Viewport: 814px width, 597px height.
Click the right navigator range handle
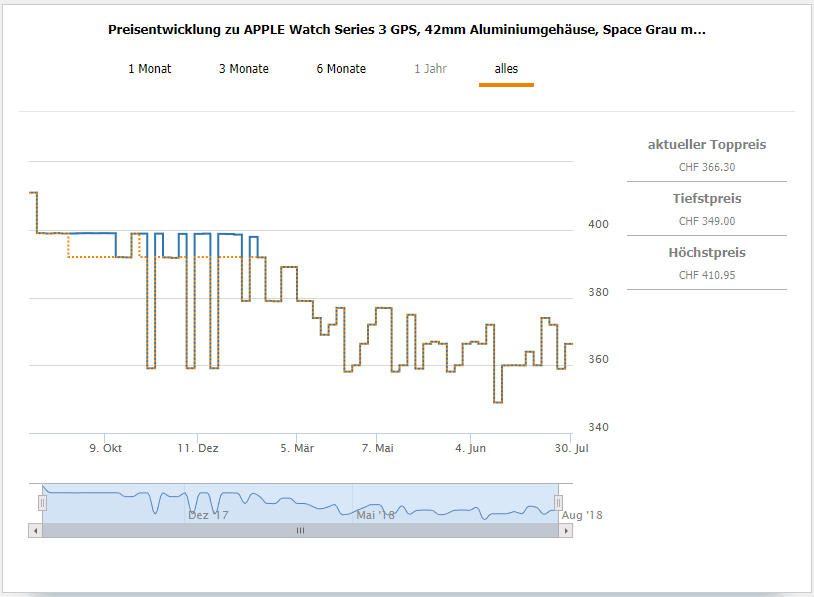[x=558, y=503]
